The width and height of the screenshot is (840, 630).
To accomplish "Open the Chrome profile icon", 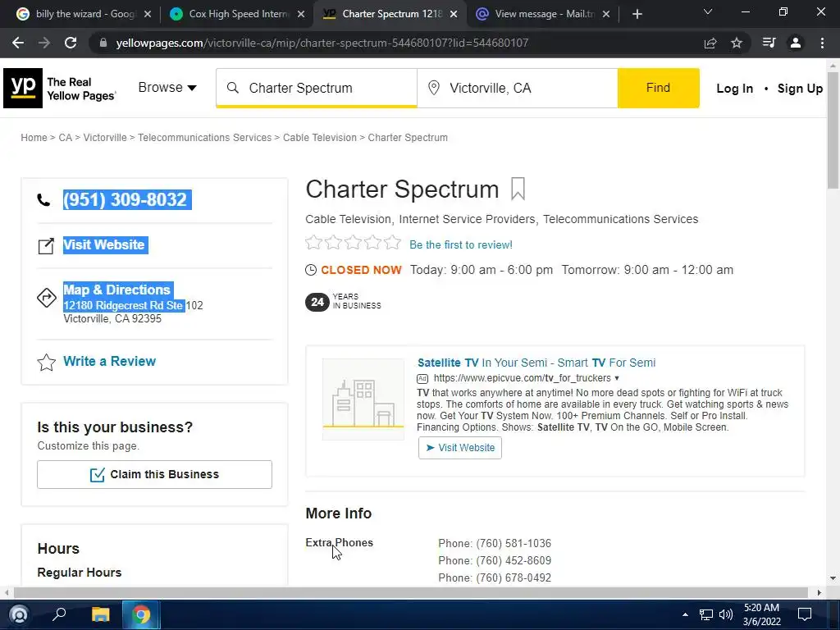I will (796, 43).
